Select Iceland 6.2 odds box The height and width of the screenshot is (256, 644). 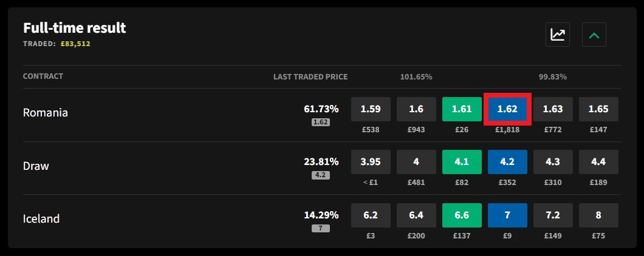click(x=371, y=215)
